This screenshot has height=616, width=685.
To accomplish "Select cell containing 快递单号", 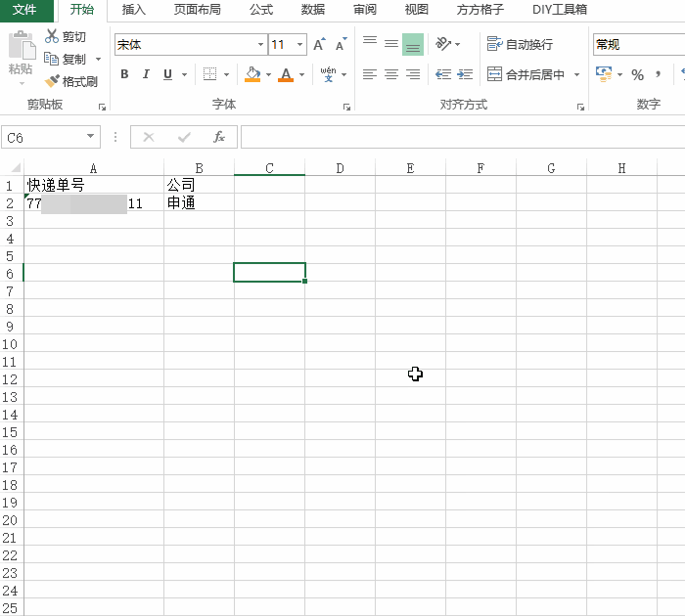I will 94,185.
